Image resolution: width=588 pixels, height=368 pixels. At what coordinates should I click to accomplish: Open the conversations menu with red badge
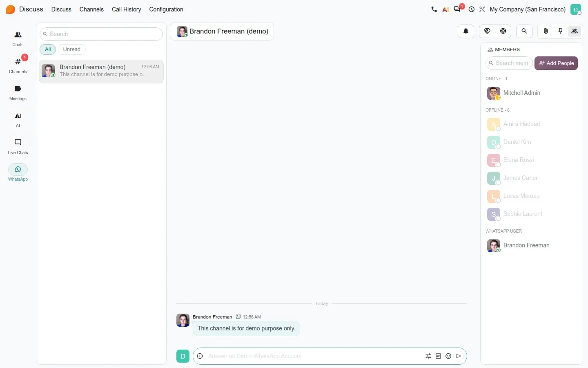pyautogui.click(x=458, y=9)
